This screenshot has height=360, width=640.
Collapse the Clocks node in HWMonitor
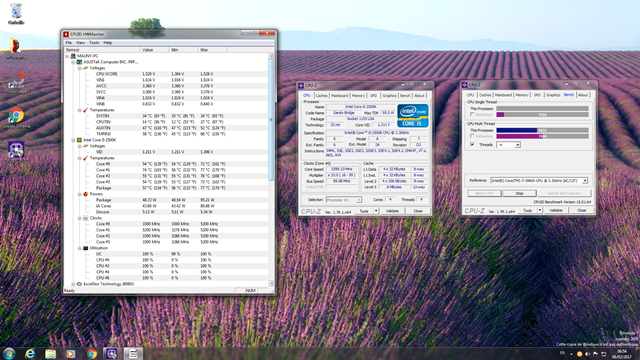[80, 218]
